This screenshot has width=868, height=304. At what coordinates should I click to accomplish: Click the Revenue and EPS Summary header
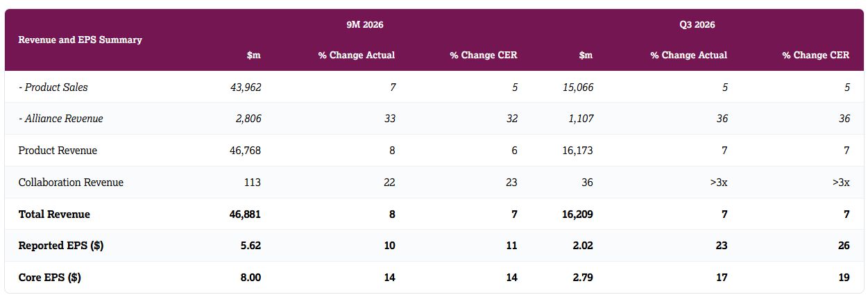(80, 40)
